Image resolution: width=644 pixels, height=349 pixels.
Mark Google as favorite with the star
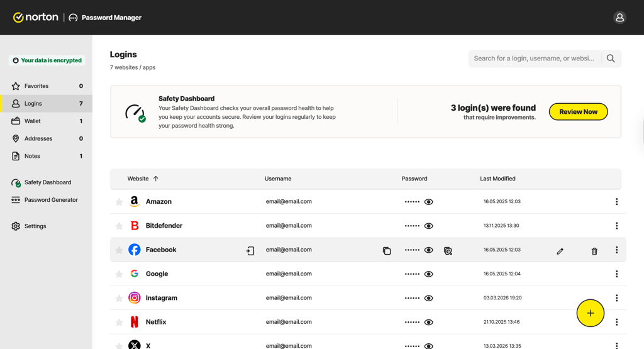(x=119, y=274)
